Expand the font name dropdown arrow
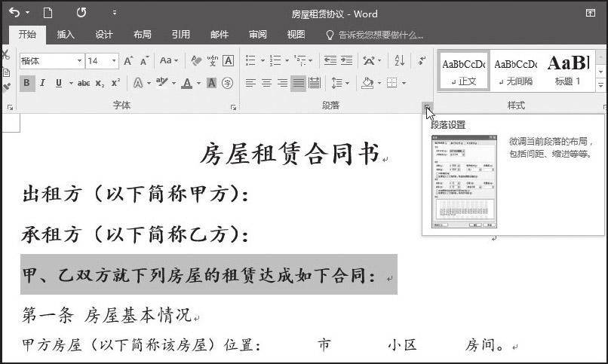This screenshot has width=608, height=364. 79,61
